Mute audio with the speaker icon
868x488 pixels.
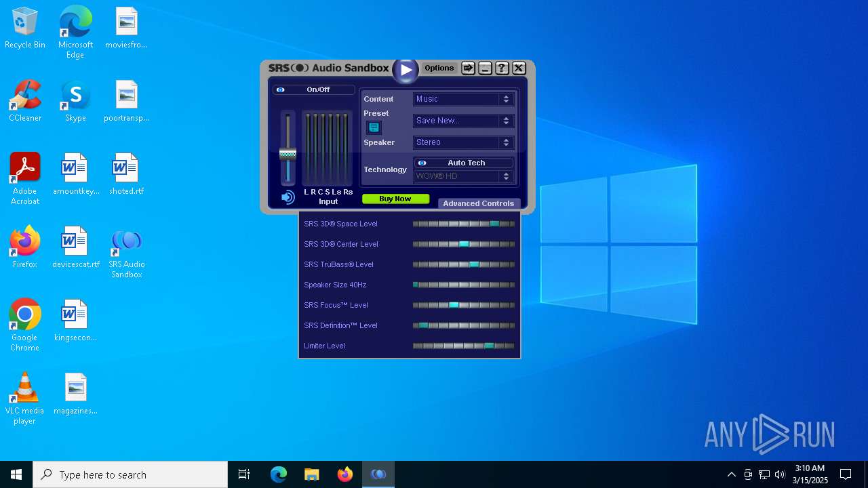point(288,197)
